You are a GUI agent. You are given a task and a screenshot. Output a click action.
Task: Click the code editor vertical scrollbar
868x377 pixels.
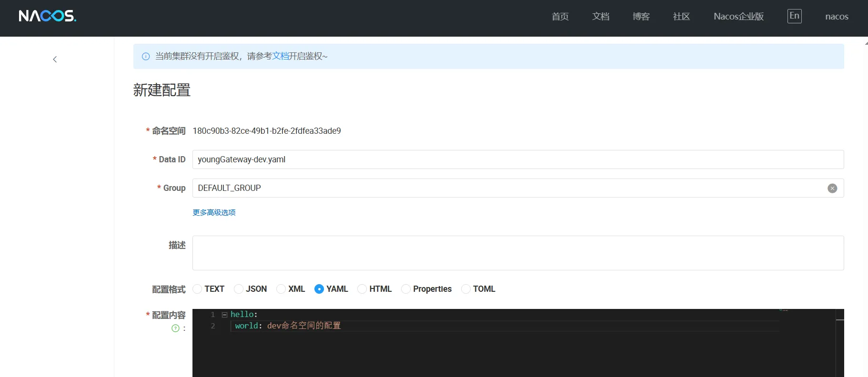839,343
